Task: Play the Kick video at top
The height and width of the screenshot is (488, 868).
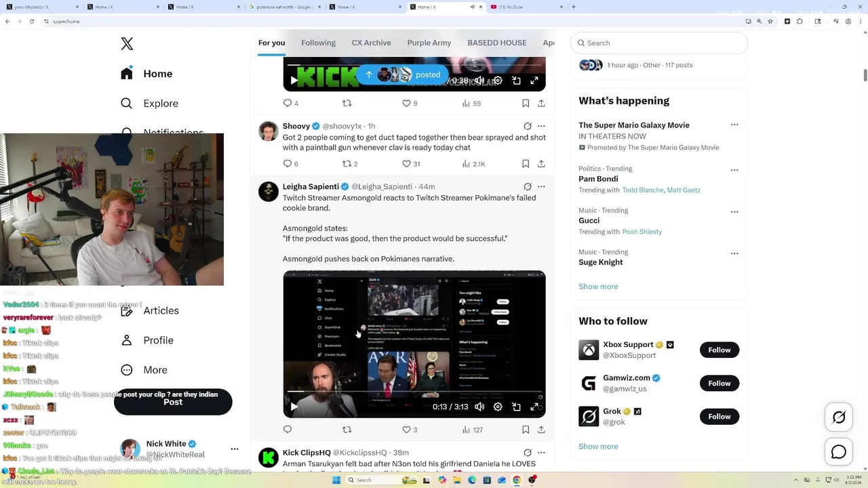Action: click(x=294, y=81)
